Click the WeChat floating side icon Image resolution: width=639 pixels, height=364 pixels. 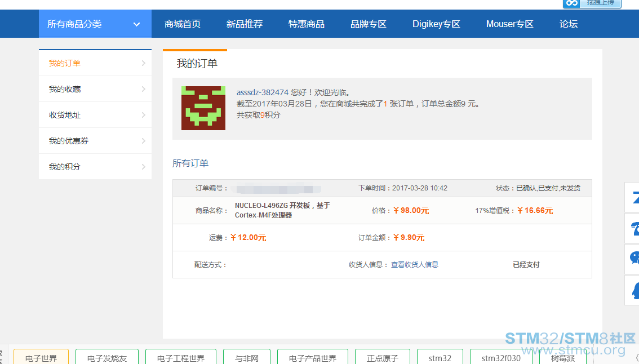click(x=632, y=259)
